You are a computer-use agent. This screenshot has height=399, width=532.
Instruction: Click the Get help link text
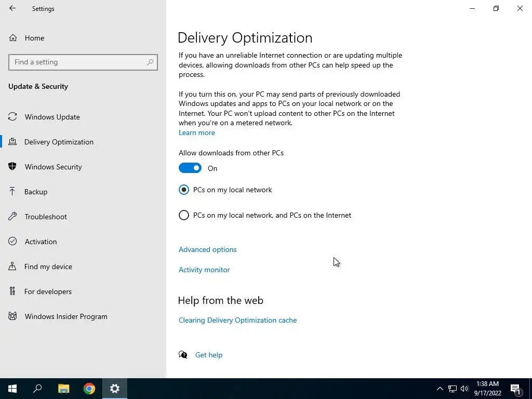[x=209, y=355]
